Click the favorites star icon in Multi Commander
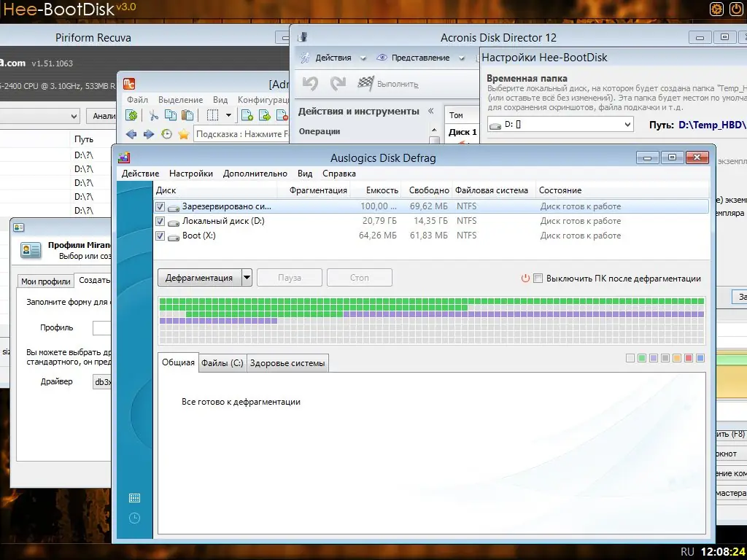Viewport: 747px width, 560px height. [183, 134]
